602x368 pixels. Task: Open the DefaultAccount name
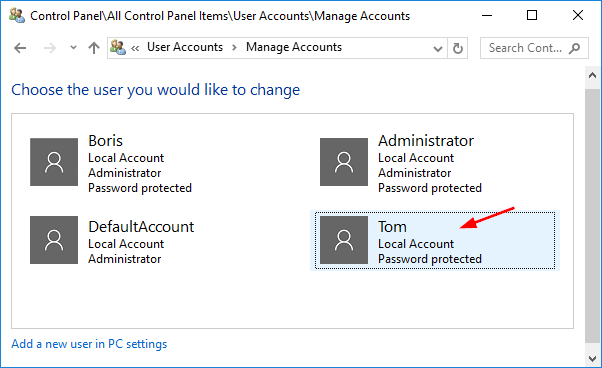[141, 227]
